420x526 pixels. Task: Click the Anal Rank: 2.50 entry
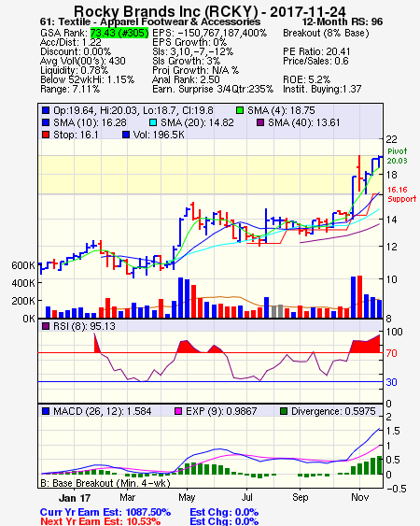pos(186,79)
